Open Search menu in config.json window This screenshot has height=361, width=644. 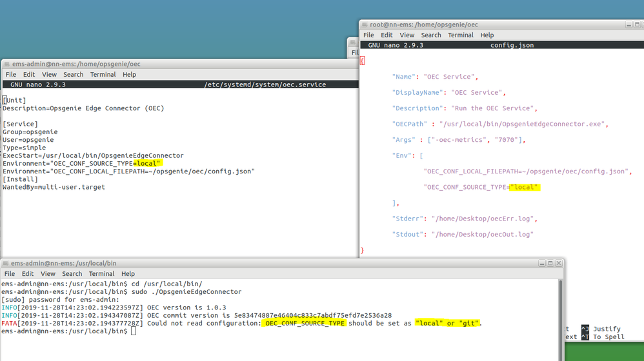point(431,35)
